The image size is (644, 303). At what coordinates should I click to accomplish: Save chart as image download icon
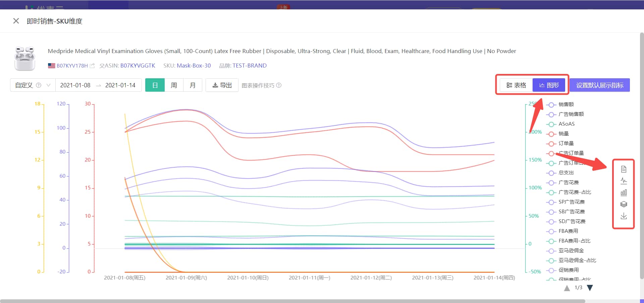[624, 216]
